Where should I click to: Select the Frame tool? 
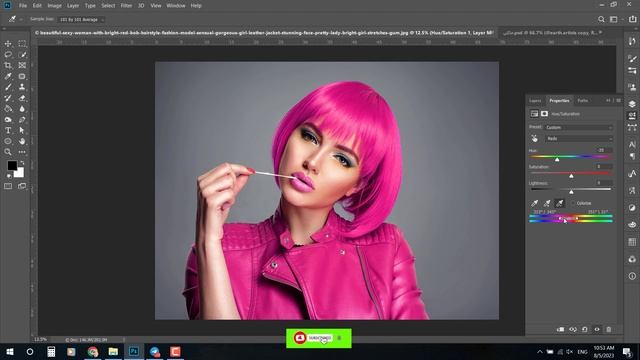pos(22,65)
